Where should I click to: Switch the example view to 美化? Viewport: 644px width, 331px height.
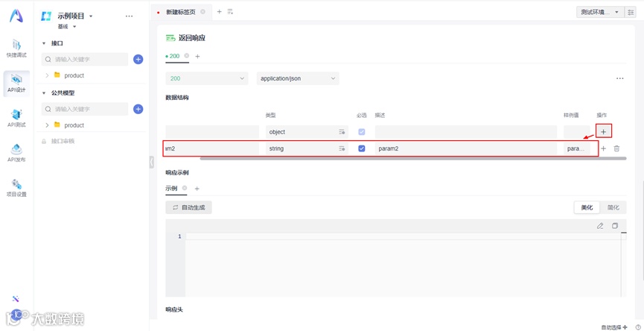(x=587, y=208)
